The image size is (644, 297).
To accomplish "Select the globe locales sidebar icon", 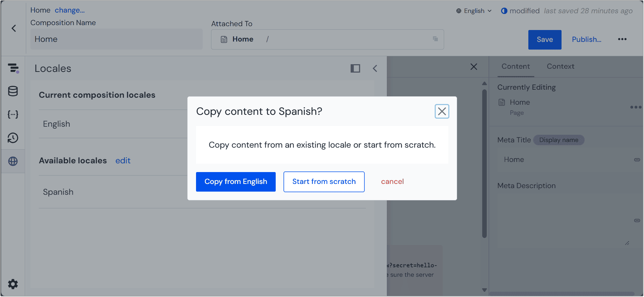I will (13, 161).
